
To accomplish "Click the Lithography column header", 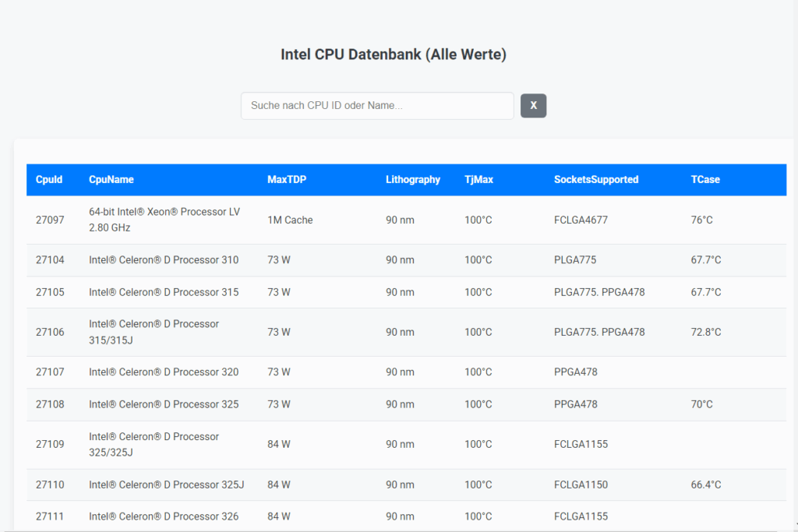I will [413, 179].
